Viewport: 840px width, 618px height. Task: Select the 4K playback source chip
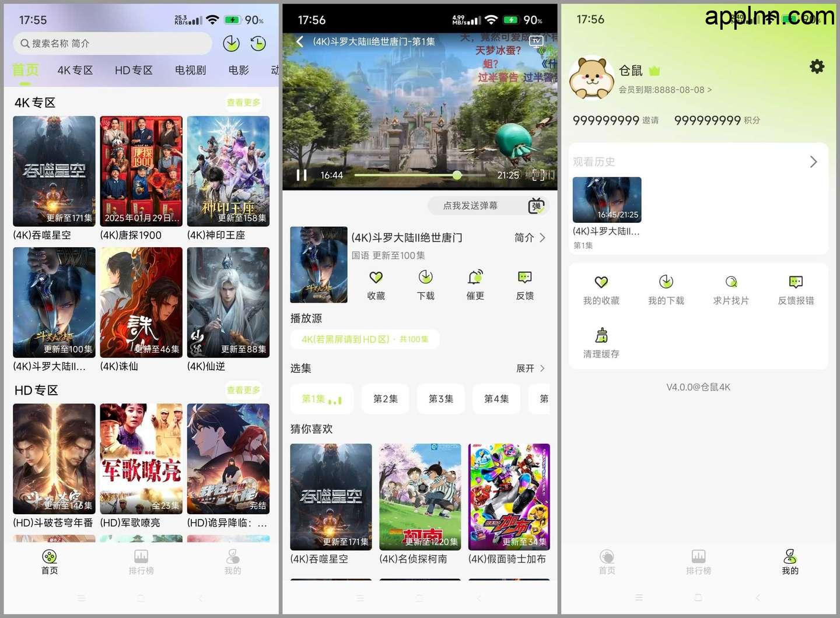(365, 339)
